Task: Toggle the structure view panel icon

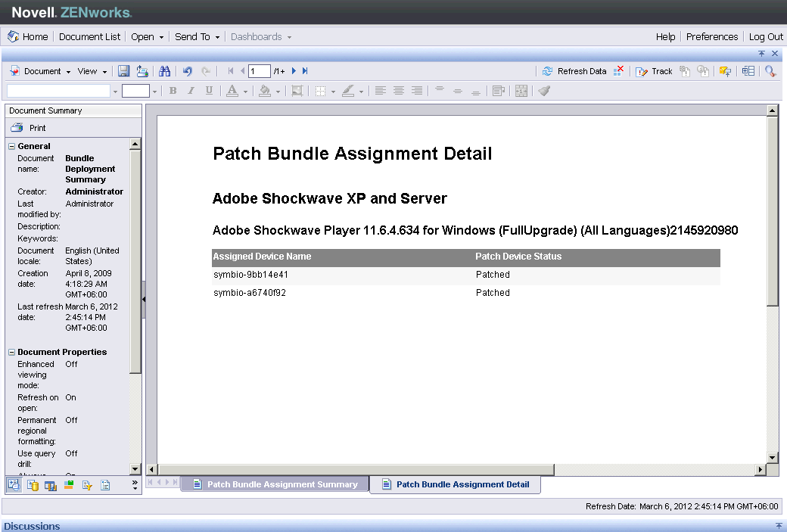Action: (748, 71)
